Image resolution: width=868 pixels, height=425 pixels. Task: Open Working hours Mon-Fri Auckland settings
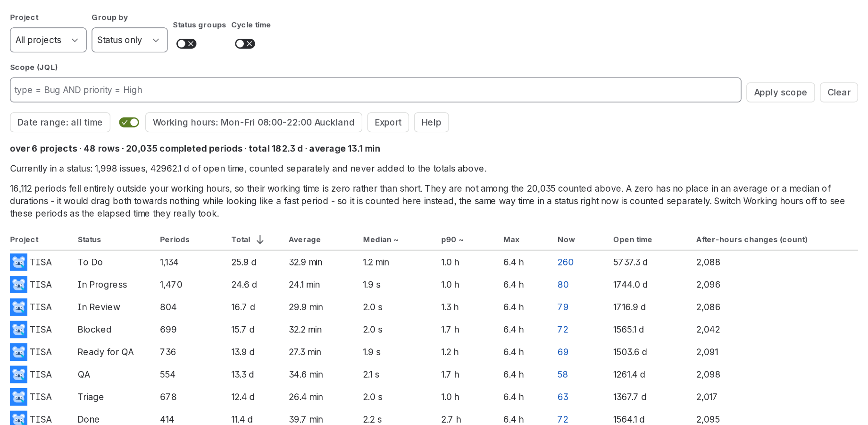click(x=254, y=123)
